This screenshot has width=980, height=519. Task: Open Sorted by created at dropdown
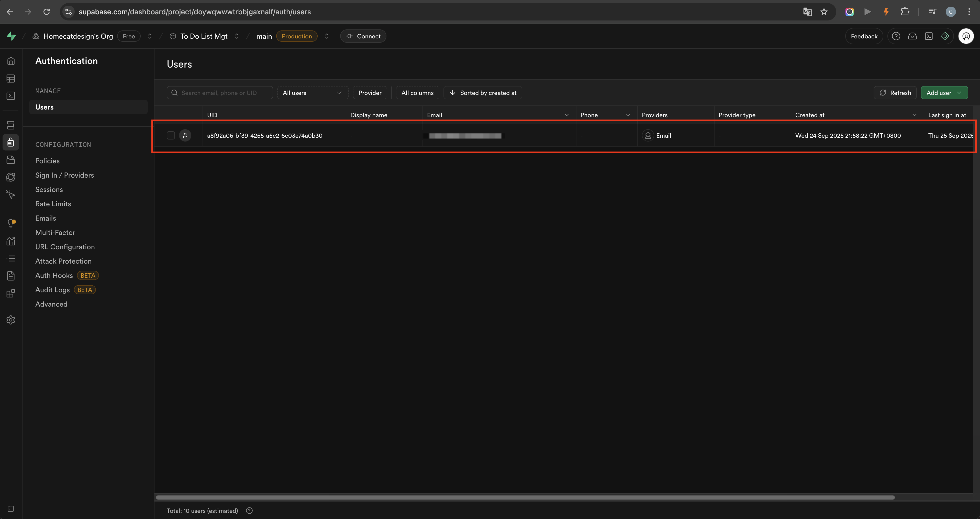483,93
